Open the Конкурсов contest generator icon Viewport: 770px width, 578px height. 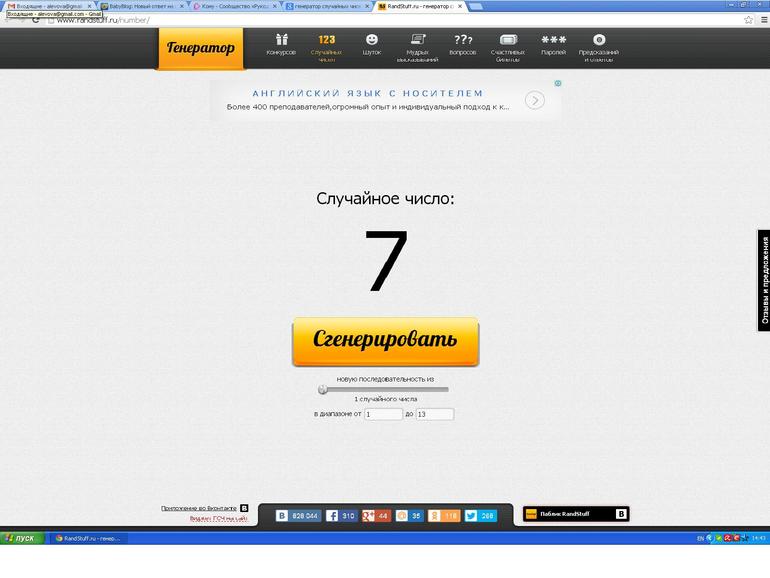[281, 45]
